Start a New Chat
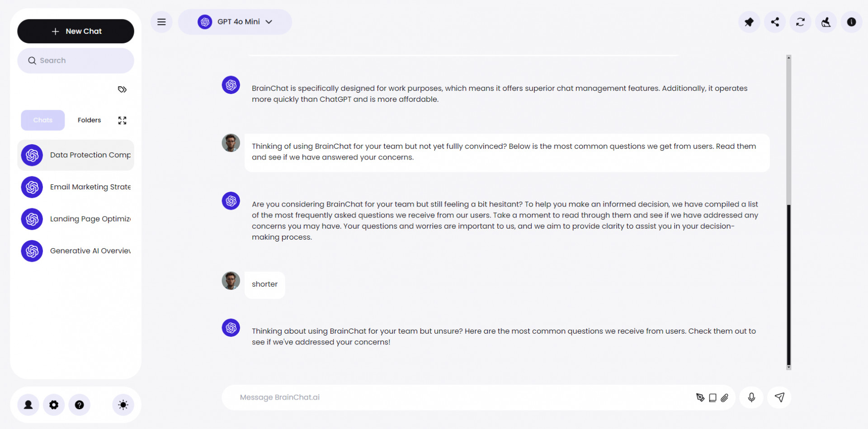The image size is (868, 429). pos(76,31)
